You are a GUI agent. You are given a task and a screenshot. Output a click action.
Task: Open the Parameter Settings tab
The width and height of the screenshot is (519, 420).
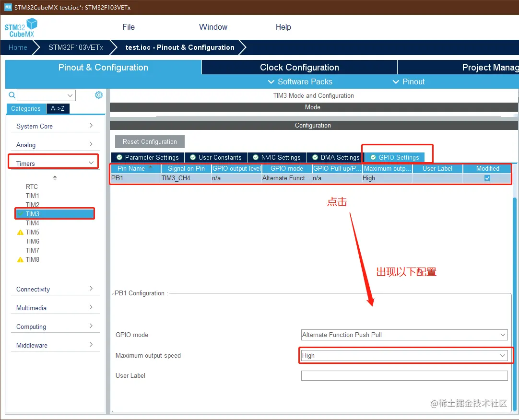tap(148, 158)
